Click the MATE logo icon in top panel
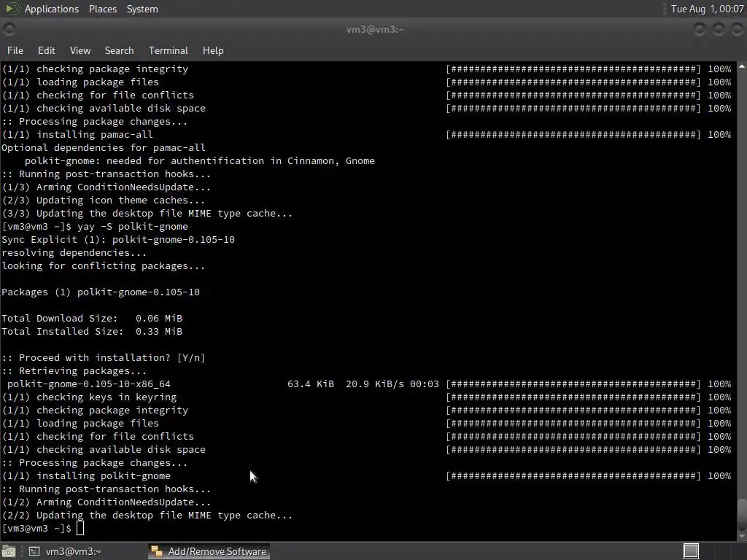747x560 pixels. [12, 9]
